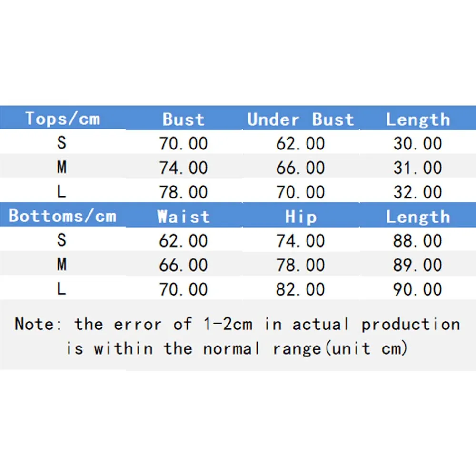
Task: Click the Bottoms Length column header
Action: coord(417,217)
